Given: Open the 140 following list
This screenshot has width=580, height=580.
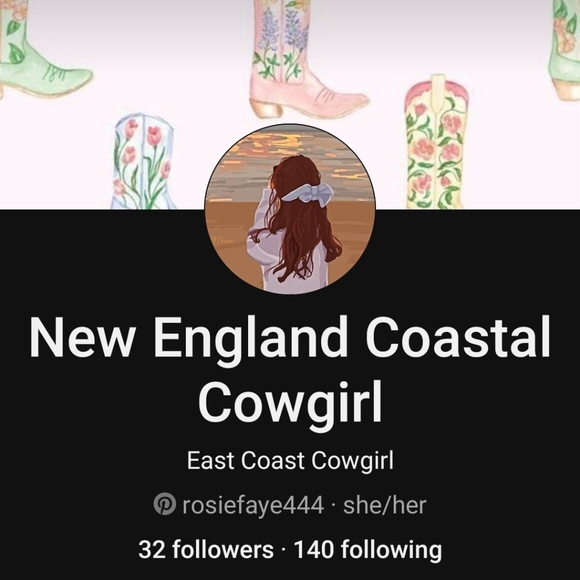Looking at the screenshot, I should 368,549.
